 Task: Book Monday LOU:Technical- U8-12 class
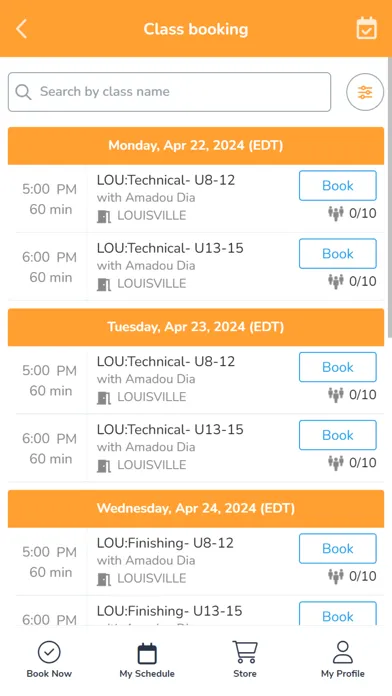coord(338,186)
